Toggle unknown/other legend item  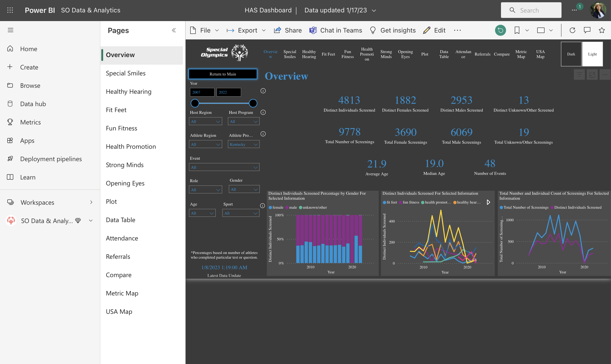pyautogui.click(x=313, y=207)
